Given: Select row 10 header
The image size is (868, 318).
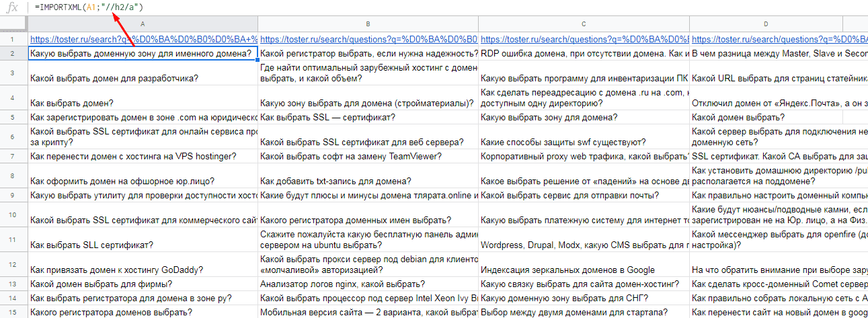Looking at the screenshot, I should tap(14, 215).
